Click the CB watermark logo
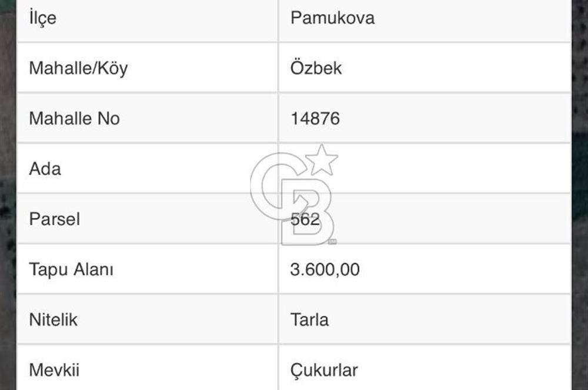 (291, 197)
